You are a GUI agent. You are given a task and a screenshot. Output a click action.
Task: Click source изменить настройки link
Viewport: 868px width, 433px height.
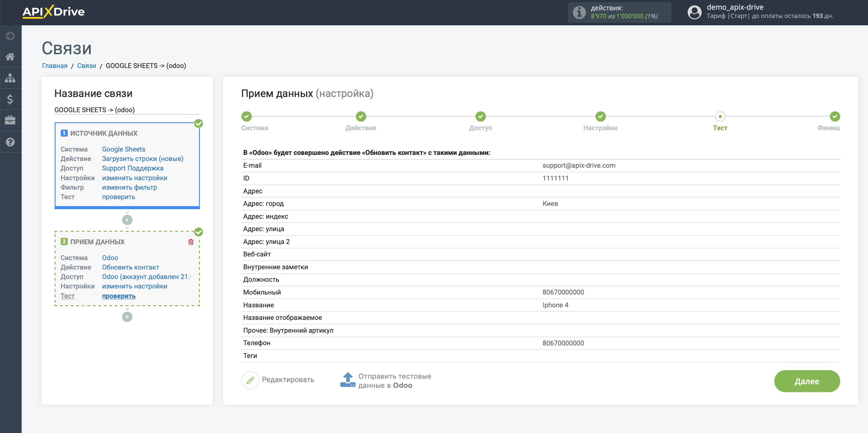[x=135, y=178]
